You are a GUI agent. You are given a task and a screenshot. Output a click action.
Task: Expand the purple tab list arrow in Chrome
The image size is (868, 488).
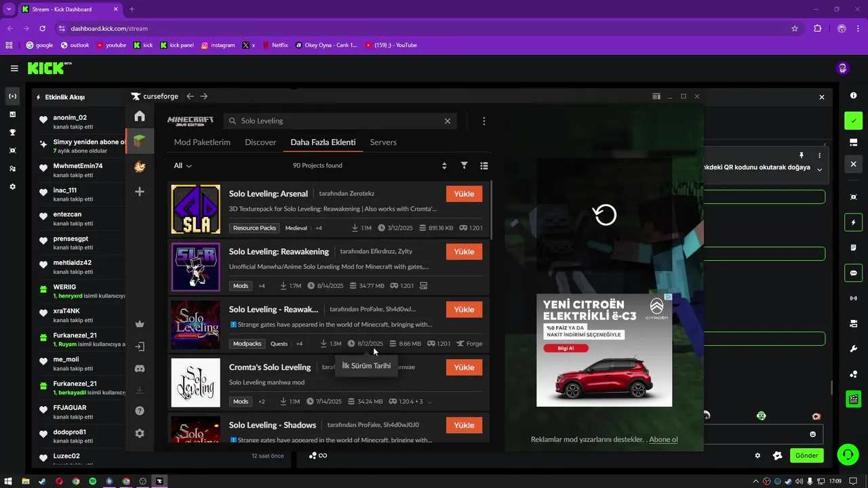pyautogui.click(x=9, y=9)
